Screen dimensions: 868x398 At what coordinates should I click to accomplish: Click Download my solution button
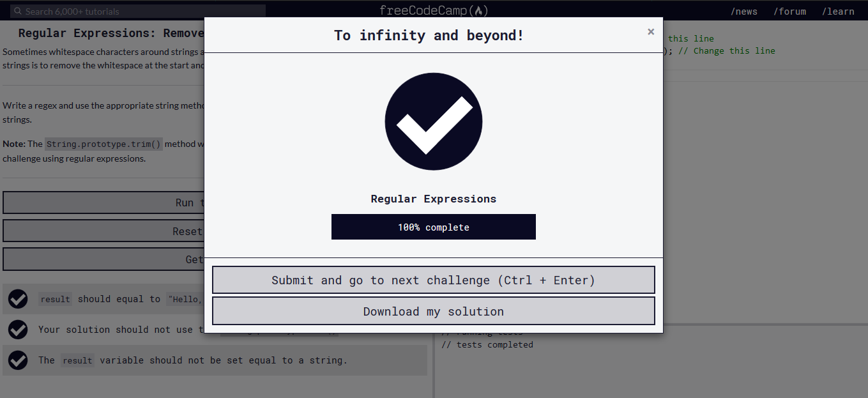coord(434,311)
